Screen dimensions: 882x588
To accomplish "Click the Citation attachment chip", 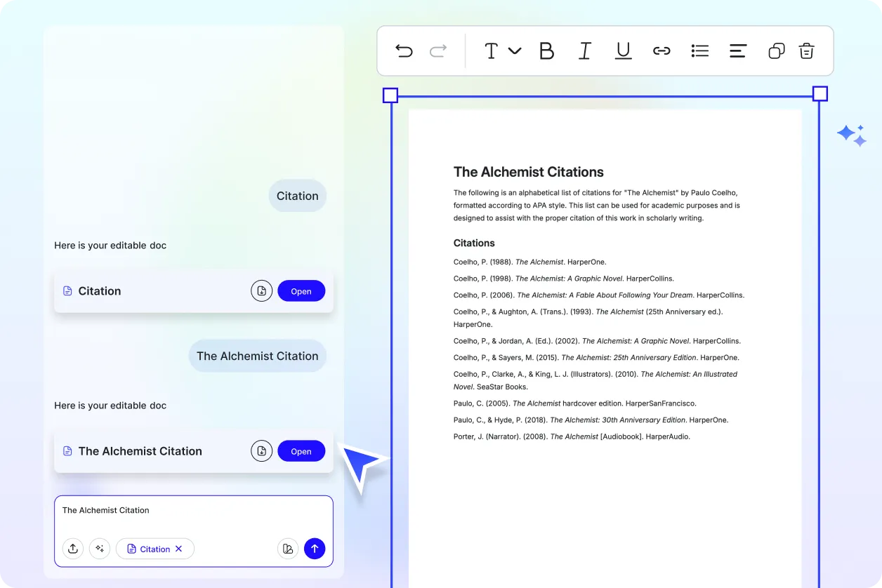I will coord(155,549).
